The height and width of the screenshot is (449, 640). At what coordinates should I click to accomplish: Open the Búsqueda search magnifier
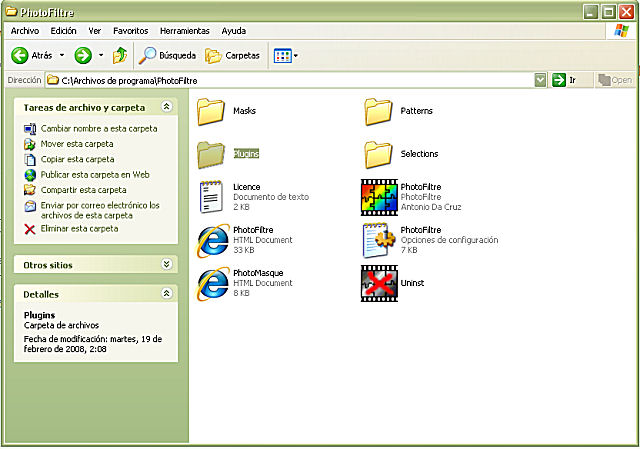point(147,56)
